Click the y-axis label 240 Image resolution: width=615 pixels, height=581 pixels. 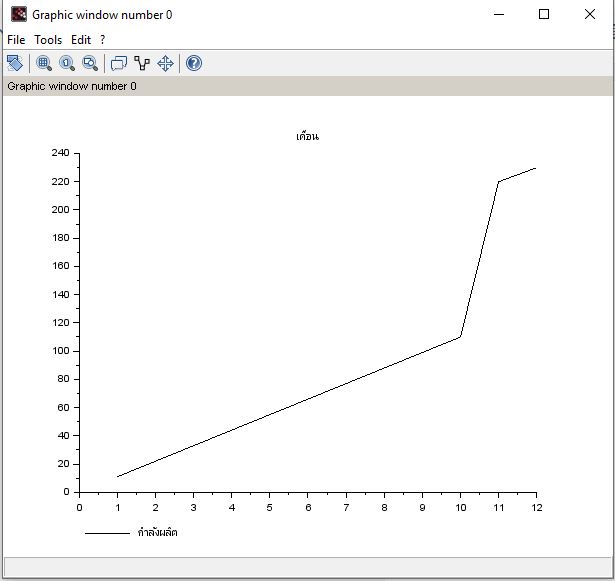(60, 153)
